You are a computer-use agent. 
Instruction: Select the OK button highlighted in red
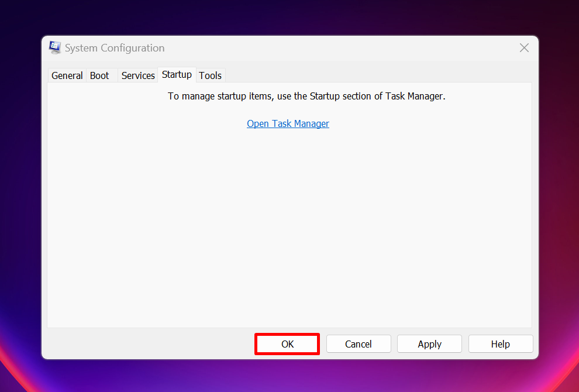pos(287,343)
